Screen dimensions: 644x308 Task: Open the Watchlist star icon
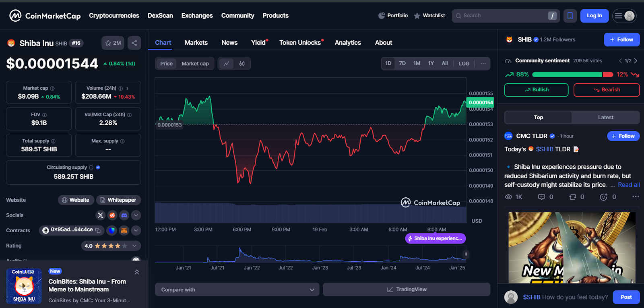click(417, 16)
